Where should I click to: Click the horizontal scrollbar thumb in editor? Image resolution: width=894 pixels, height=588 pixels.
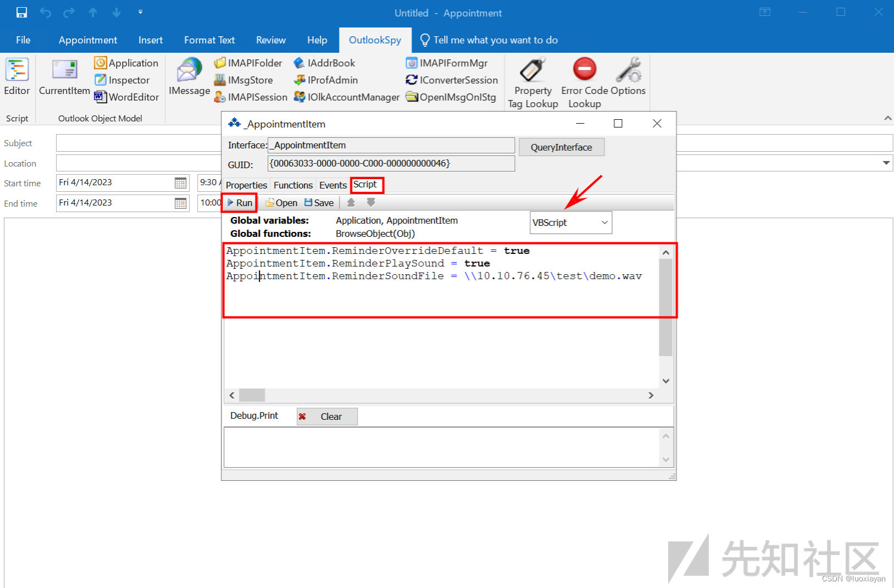[252, 395]
